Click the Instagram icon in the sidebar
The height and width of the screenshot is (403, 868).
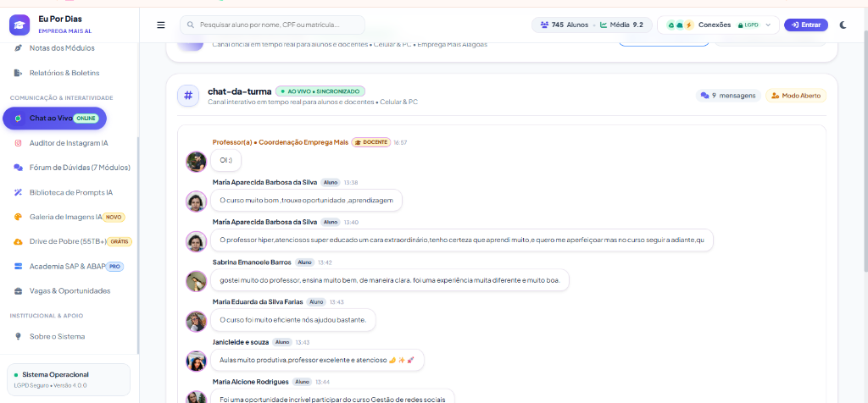(x=19, y=142)
